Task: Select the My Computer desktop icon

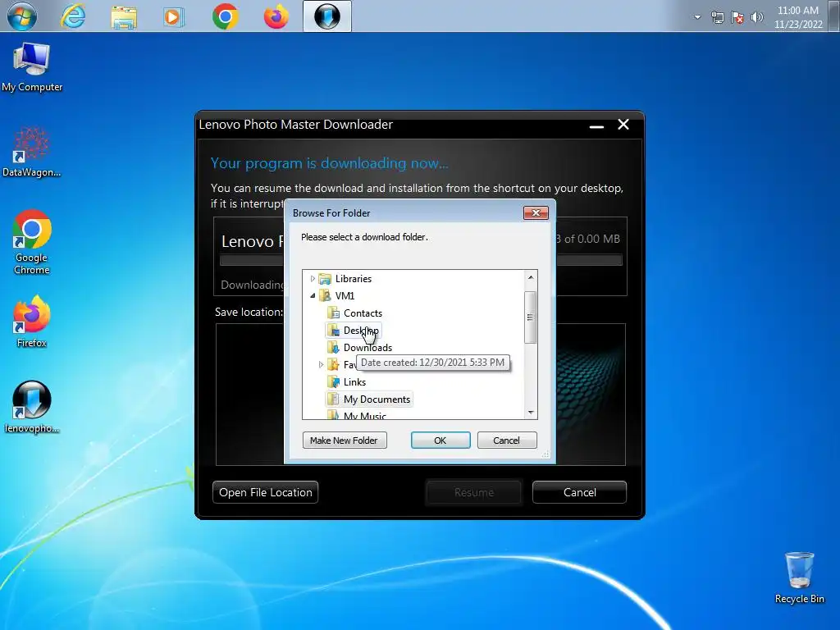Action: [x=32, y=67]
